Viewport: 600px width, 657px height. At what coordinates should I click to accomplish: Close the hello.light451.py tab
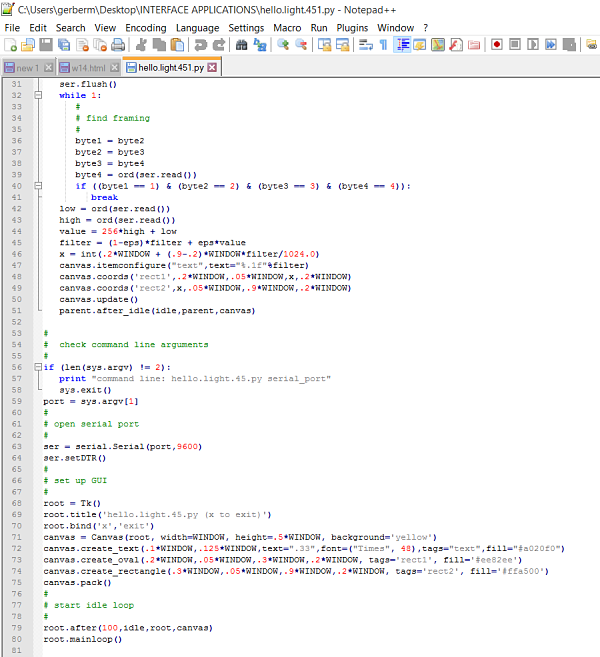coord(212,67)
